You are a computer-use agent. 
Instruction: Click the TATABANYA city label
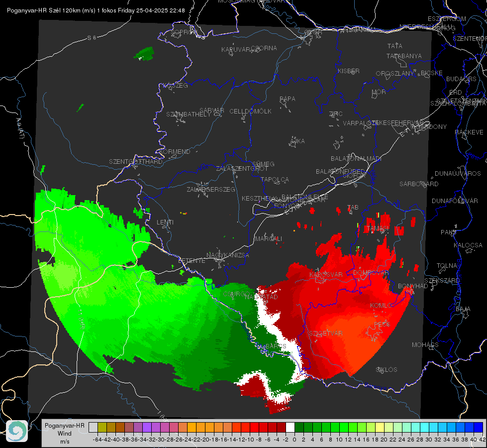pos(404,56)
